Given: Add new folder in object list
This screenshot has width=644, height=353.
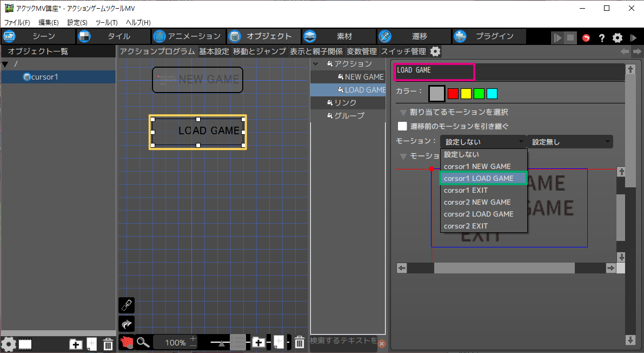Looking at the screenshot, I should click(x=76, y=344).
